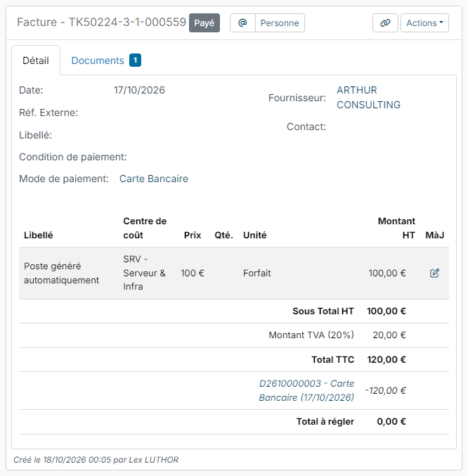The height and width of the screenshot is (476, 468).
Task: Click the Condition de paiement label
Action: (x=73, y=157)
